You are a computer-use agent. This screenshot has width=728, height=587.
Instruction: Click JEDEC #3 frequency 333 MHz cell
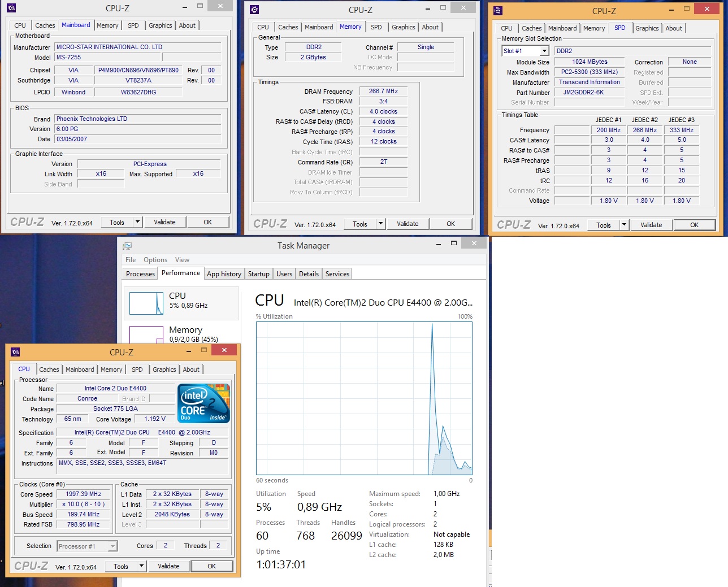(x=682, y=130)
